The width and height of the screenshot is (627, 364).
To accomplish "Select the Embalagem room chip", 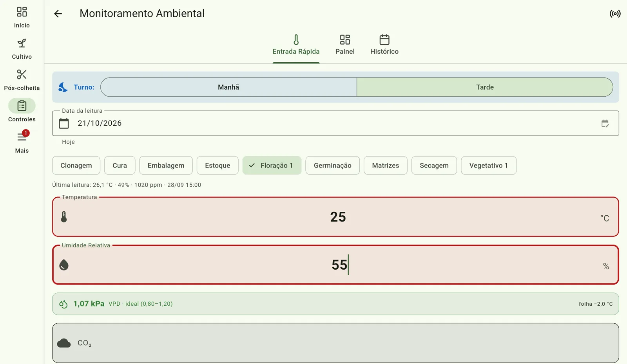I will (x=166, y=165).
